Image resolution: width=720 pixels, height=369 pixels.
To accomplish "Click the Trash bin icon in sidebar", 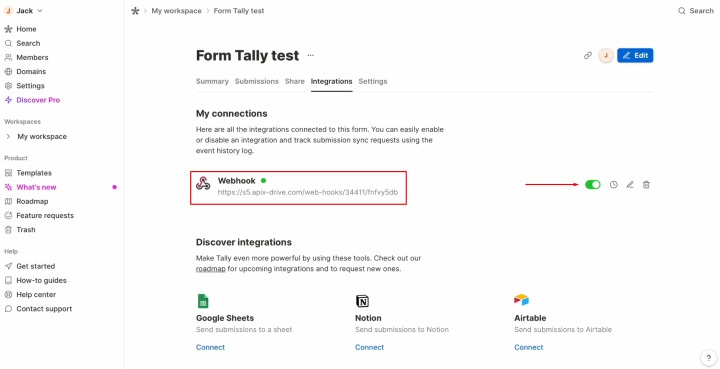I will (x=8, y=230).
